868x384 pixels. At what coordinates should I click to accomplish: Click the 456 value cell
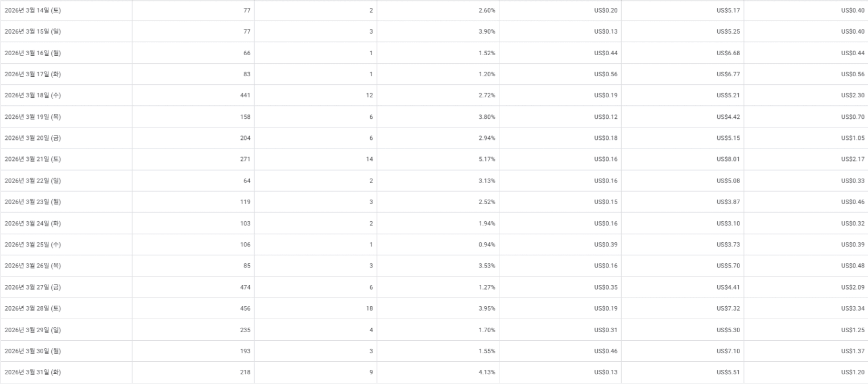pyautogui.click(x=245, y=309)
